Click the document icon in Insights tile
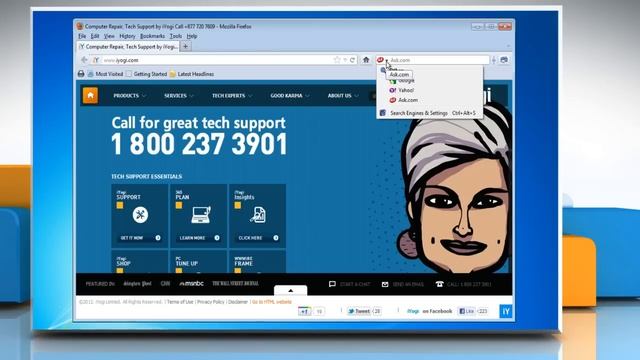This screenshot has height=360, width=640. pyautogui.click(x=258, y=215)
